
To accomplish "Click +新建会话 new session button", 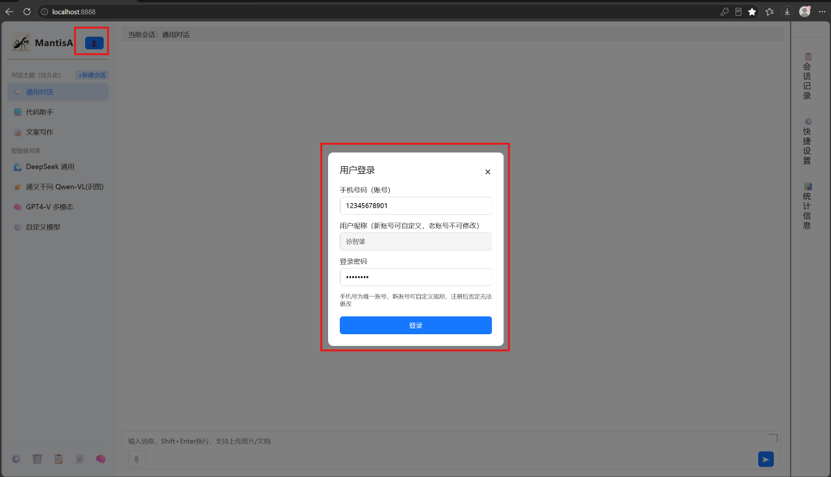I will [x=92, y=75].
